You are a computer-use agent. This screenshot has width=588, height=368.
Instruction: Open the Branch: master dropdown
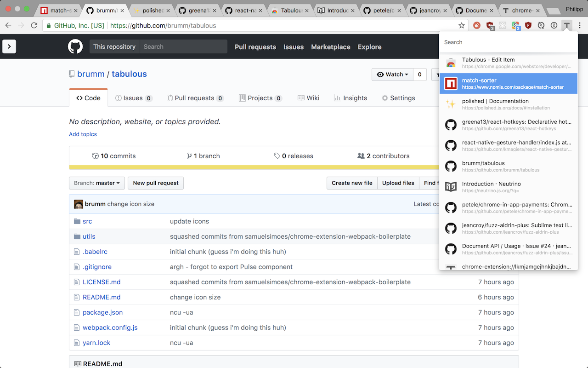[97, 183]
